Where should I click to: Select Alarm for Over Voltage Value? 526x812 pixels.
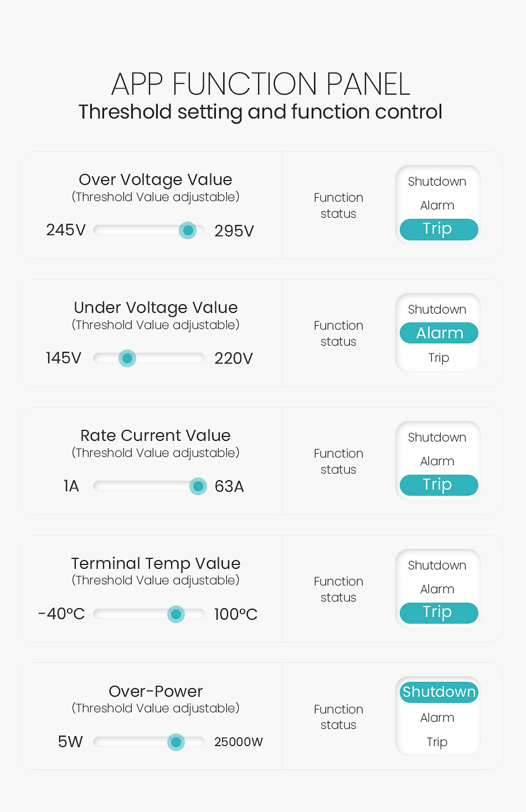click(437, 205)
